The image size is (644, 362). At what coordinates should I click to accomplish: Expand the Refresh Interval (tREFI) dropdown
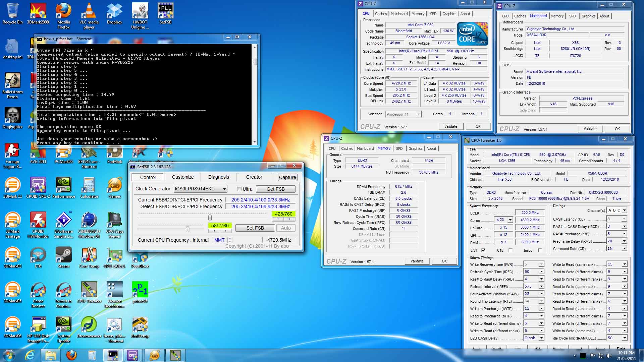(541, 286)
